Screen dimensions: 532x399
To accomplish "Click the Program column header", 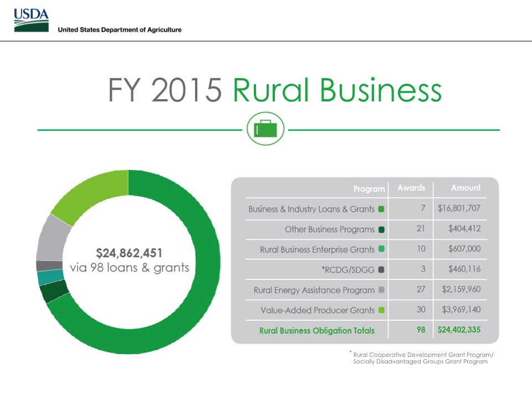I will 369,189.
